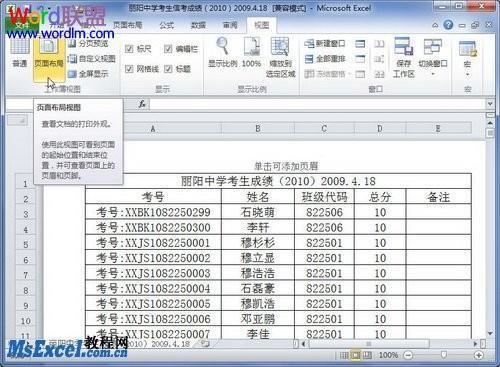Viewport: 500px width, 367px height.
Task: Select column A header
Action: (153, 128)
